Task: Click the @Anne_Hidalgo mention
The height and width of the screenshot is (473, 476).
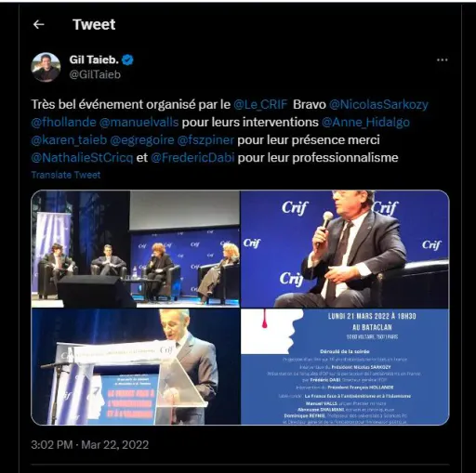Action: (x=365, y=122)
